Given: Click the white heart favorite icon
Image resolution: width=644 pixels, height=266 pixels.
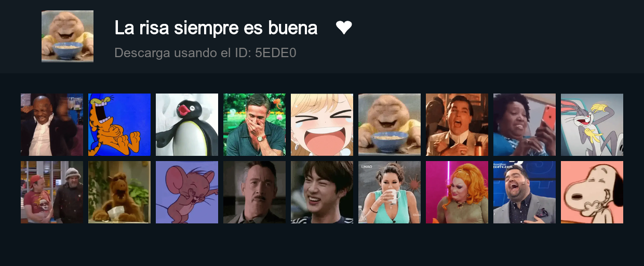Looking at the screenshot, I should [x=344, y=28].
